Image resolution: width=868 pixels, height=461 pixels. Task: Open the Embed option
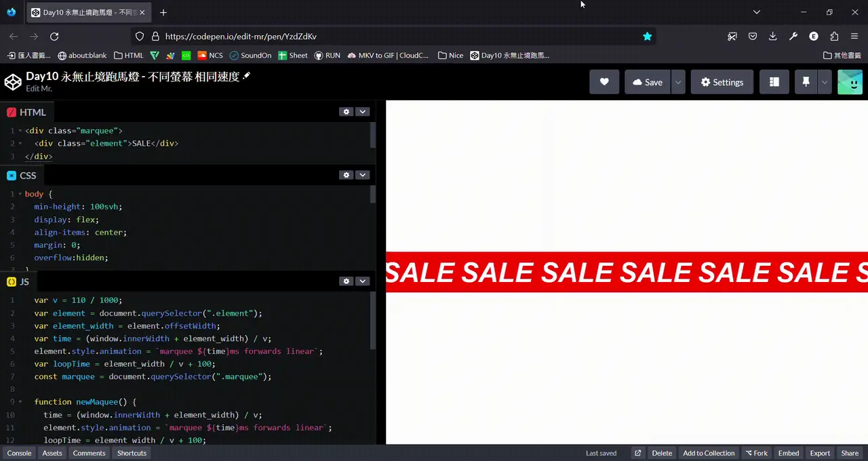tap(789, 453)
